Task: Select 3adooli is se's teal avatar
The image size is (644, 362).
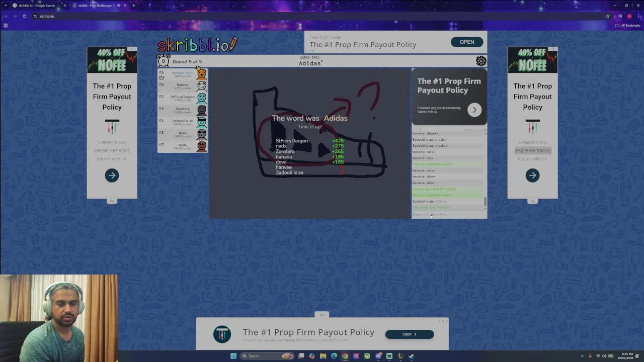Action: (x=201, y=122)
